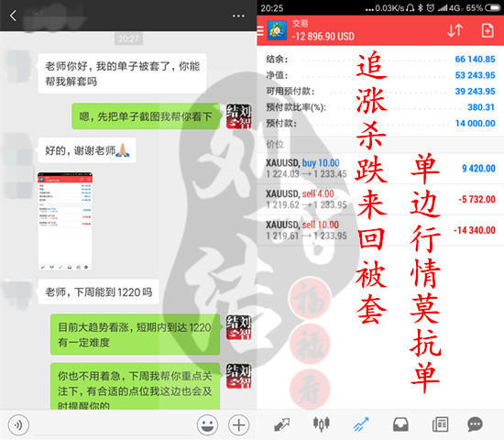This screenshot has width=504, height=440.
Task: Tap the message 老师，下周能到1220吗
Action: (98, 292)
